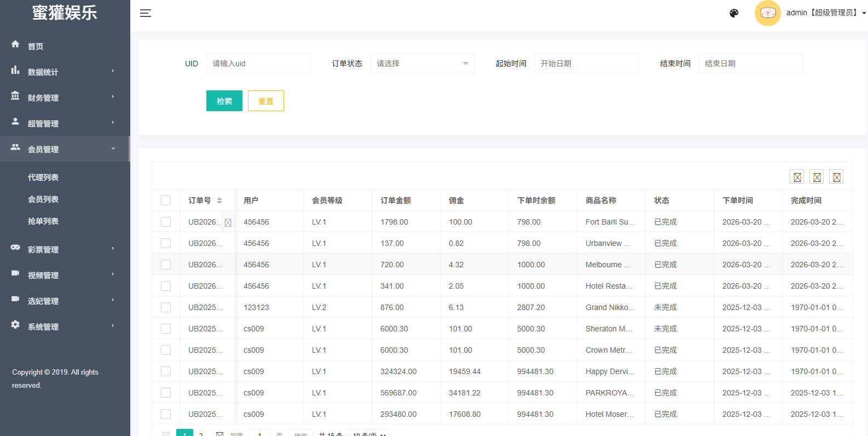Viewport: 868px width, 436px height.
Task: Select checkbox for the Grand Nikko order row
Action: [166, 307]
